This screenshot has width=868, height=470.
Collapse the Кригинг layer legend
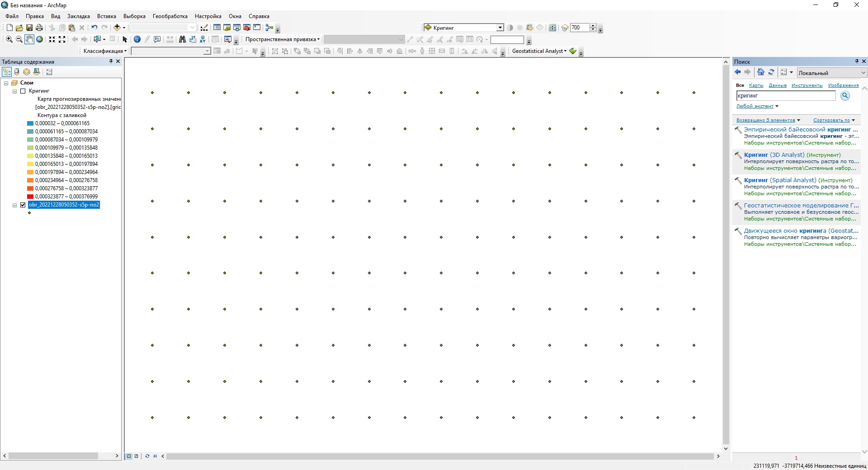tap(14, 91)
